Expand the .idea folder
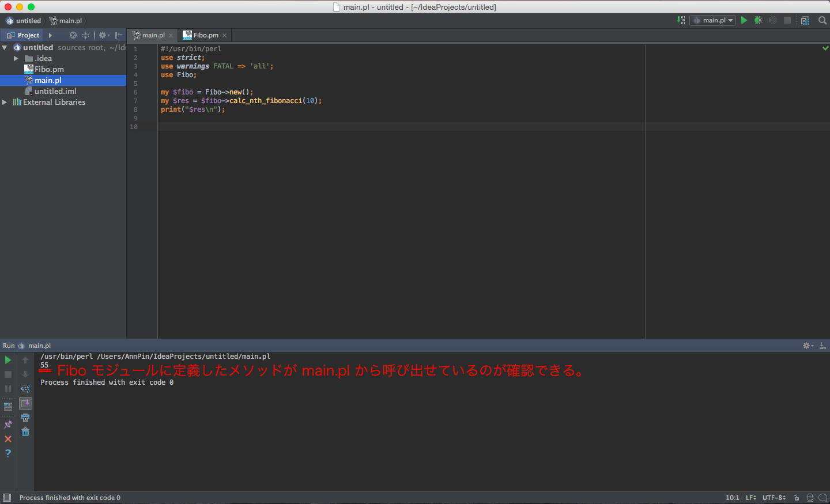This screenshot has height=504, width=830. tap(16, 59)
